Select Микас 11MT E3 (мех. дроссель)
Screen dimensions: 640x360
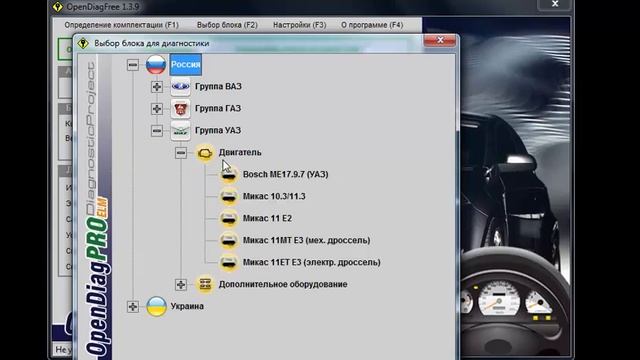point(307,240)
